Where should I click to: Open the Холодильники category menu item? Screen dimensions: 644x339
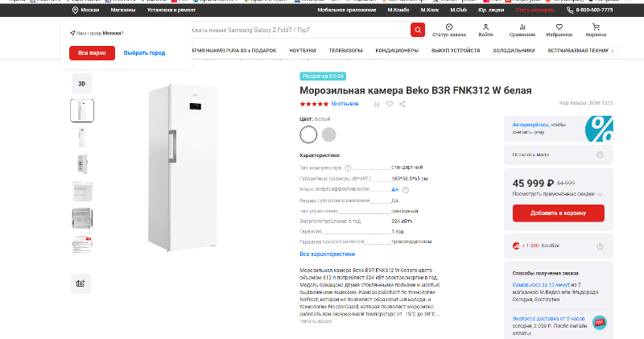[x=514, y=51]
